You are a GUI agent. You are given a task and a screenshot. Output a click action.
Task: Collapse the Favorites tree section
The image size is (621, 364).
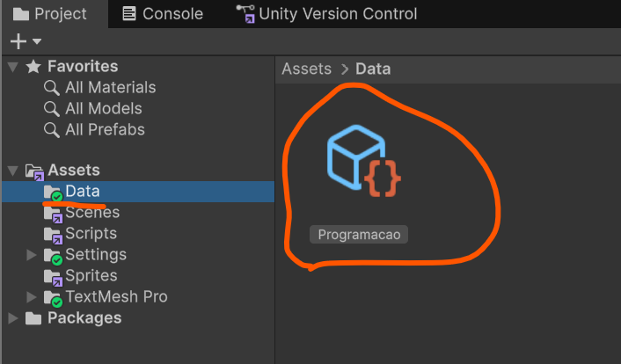pyautogui.click(x=12, y=67)
